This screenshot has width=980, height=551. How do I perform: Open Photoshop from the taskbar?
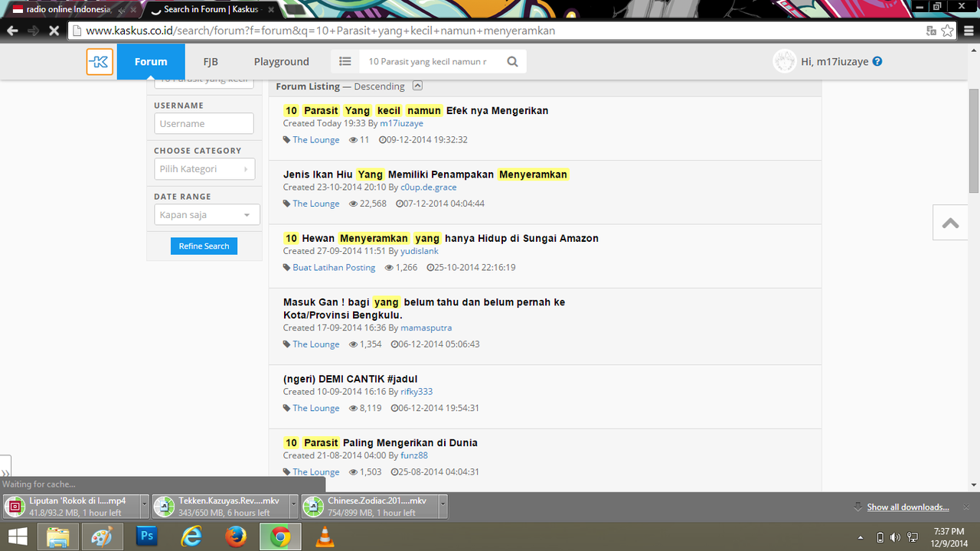(x=146, y=537)
